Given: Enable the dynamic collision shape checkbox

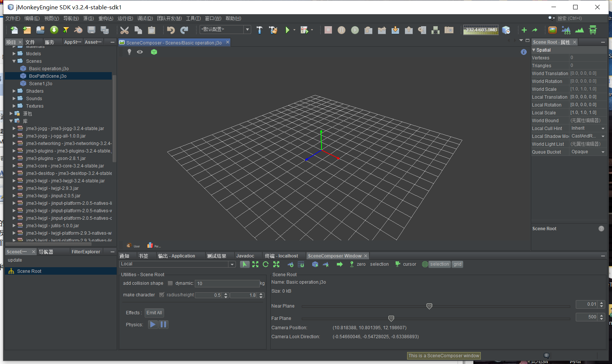Looking at the screenshot, I should 170,283.
